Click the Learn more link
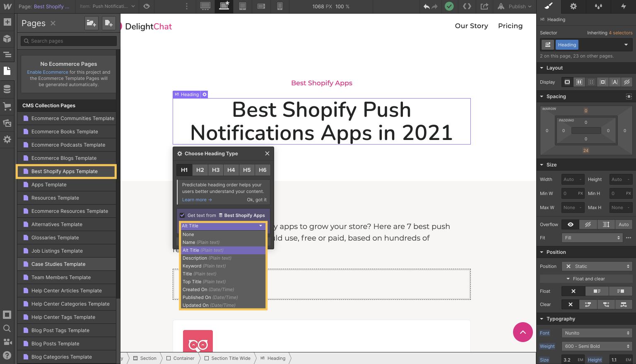Image resolution: width=636 pixels, height=364 pixels. point(197,200)
